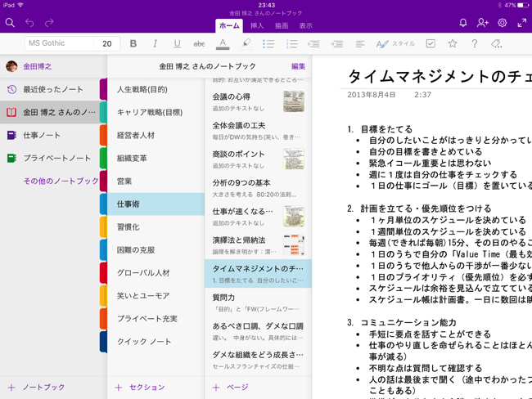Screen dimensions: 532x399
Task: Open the 会議の心得 page thumbnail
Action: pos(293,101)
